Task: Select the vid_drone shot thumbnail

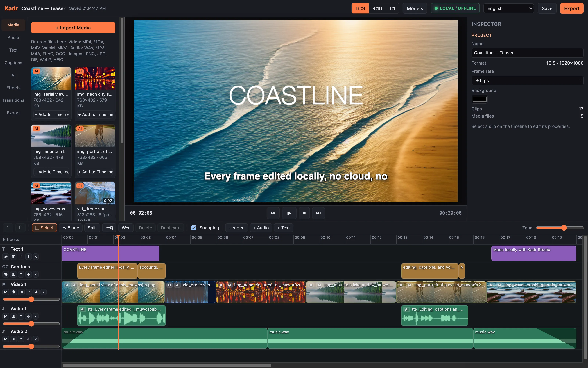Action: click(95, 193)
